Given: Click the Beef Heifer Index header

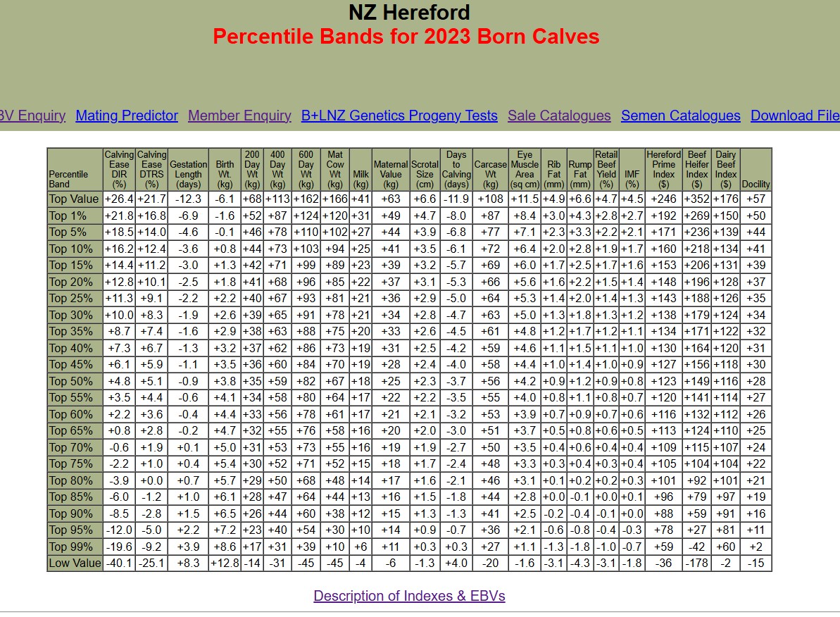Looking at the screenshot, I should (x=697, y=170).
